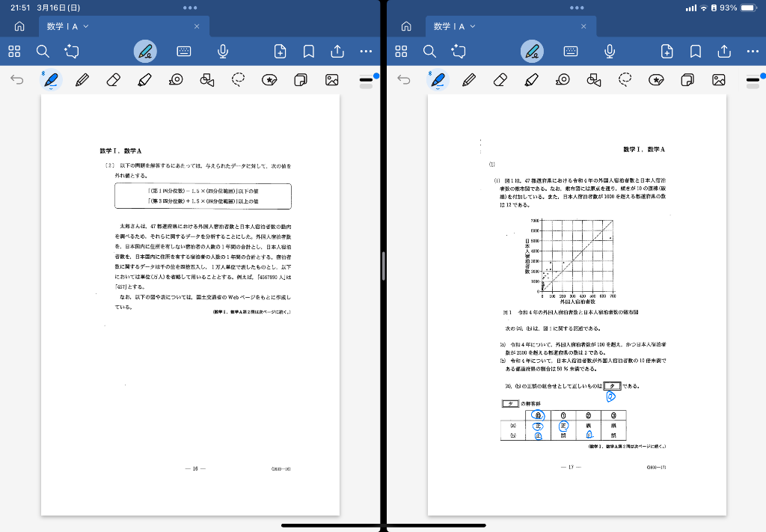Screen dimensions: 766x532
Task: Select the black stroke thickness swatch in left window
Action: 366,79
